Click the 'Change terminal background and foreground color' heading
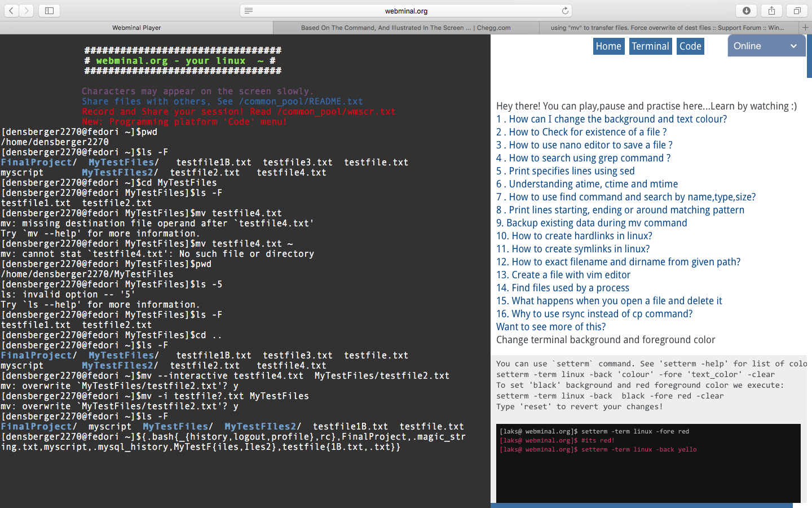Image resolution: width=812 pixels, height=508 pixels. click(606, 340)
